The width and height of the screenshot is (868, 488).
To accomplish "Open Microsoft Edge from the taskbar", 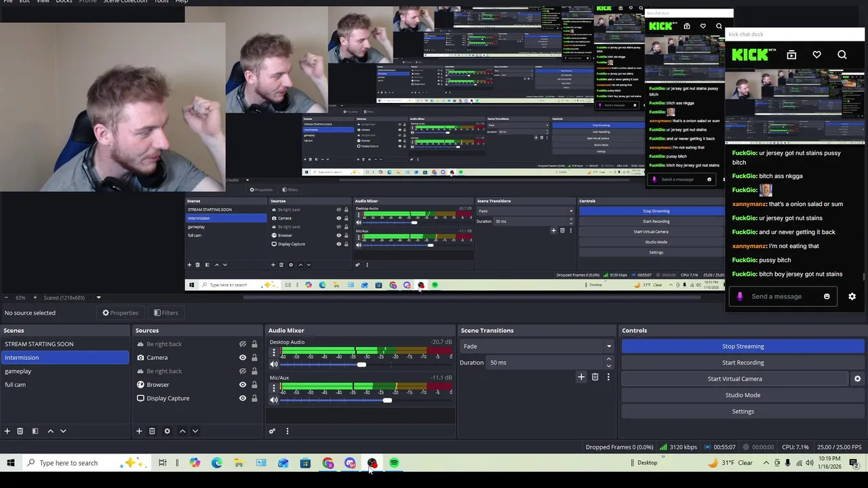I will (217, 463).
